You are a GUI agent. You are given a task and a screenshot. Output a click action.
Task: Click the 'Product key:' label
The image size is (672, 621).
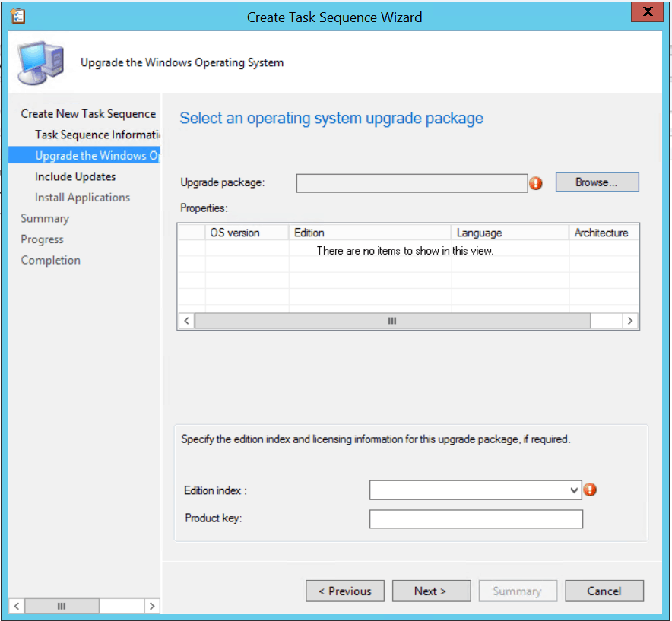coord(214,518)
